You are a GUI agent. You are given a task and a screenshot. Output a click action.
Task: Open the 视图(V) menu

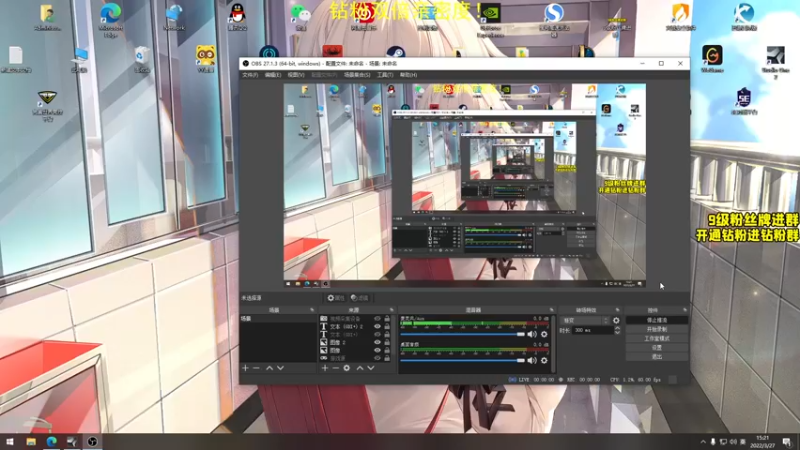click(x=296, y=75)
